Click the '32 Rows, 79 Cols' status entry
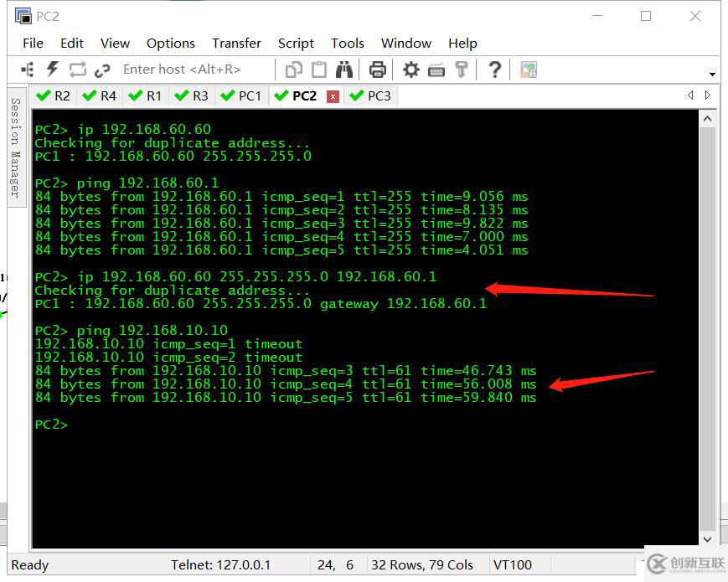728x582 pixels. point(422,564)
